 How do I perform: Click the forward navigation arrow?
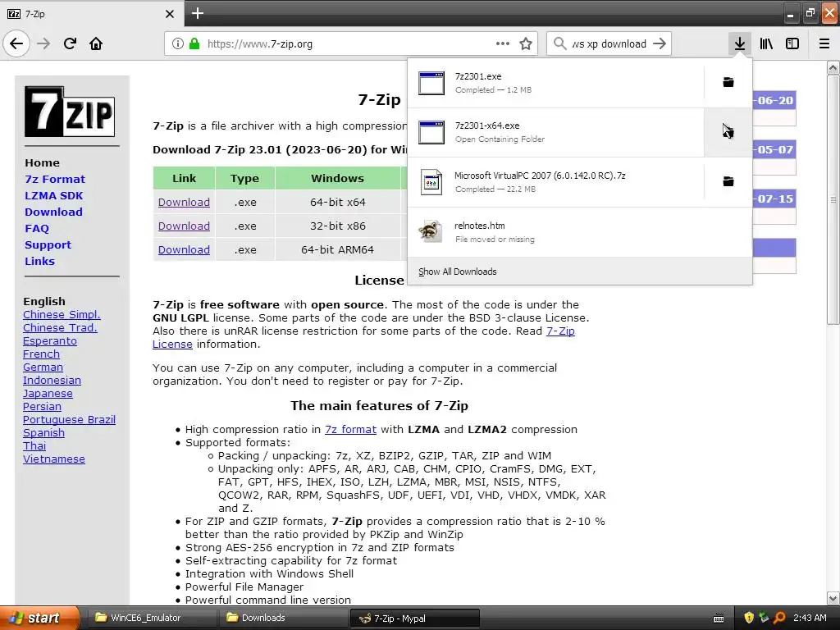point(43,43)
